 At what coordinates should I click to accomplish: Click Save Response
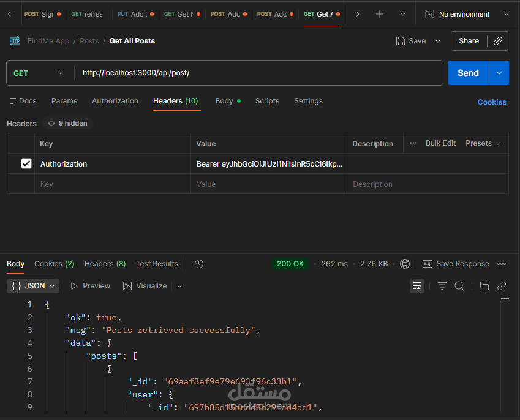point(456,264)
